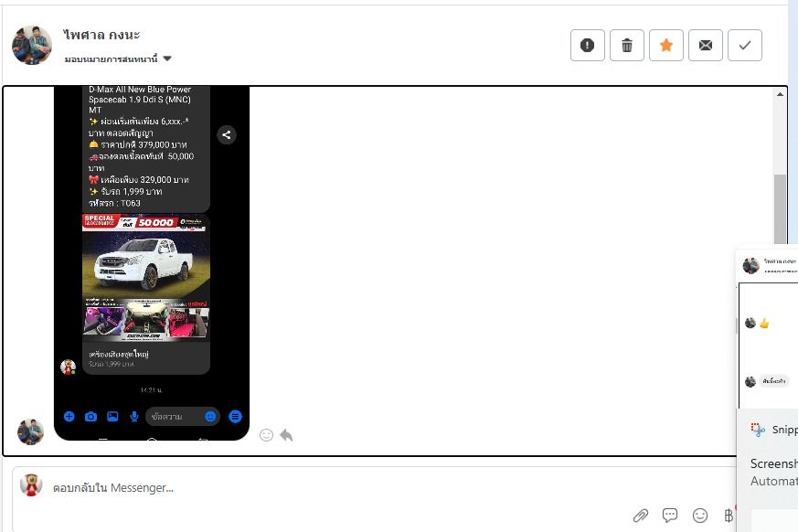The height and width of the screenshot is (532, 798).
Task: Open Snipping Tool notification preview thumbnail
Action: click(x=768, y=329)
